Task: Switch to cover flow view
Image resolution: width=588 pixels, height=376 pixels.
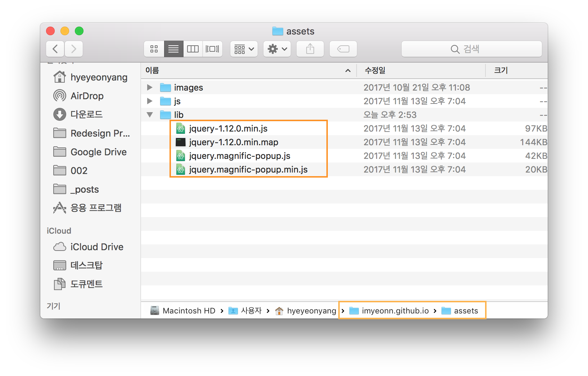Action: (x=212, y=49)
